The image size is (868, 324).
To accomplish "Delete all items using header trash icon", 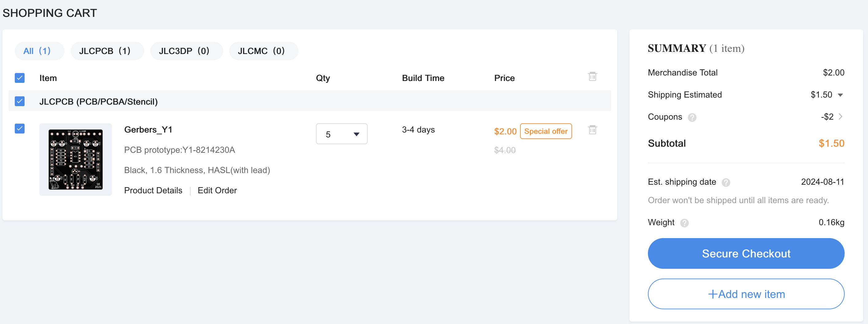I will click(592, 76).
